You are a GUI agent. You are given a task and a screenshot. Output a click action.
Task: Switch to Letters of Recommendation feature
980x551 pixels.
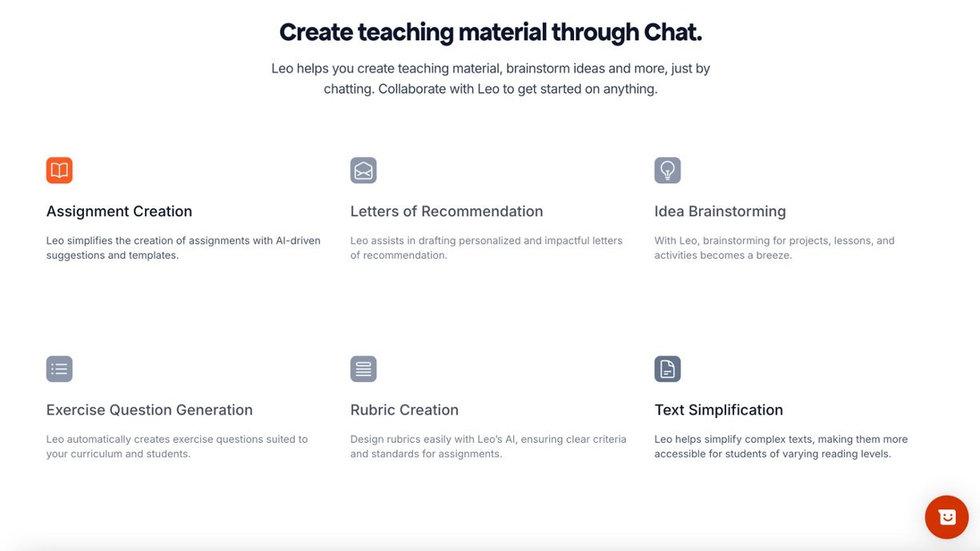(x=447, y=211)
